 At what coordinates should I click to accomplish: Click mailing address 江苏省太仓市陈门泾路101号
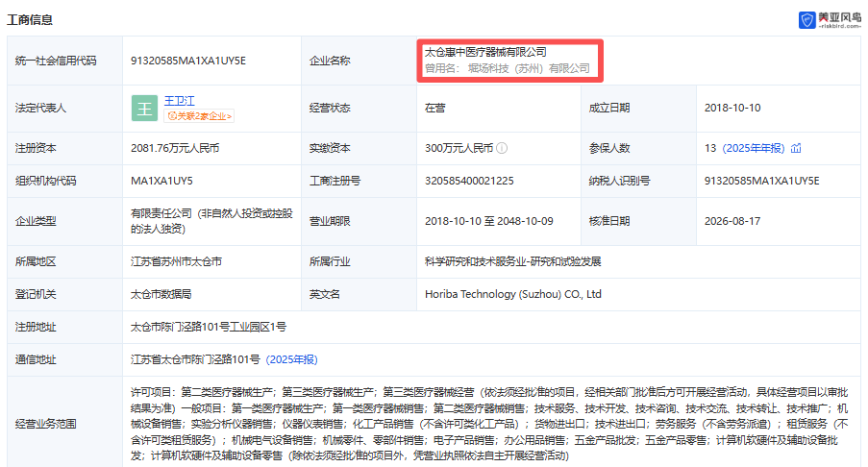pos(195,359)
